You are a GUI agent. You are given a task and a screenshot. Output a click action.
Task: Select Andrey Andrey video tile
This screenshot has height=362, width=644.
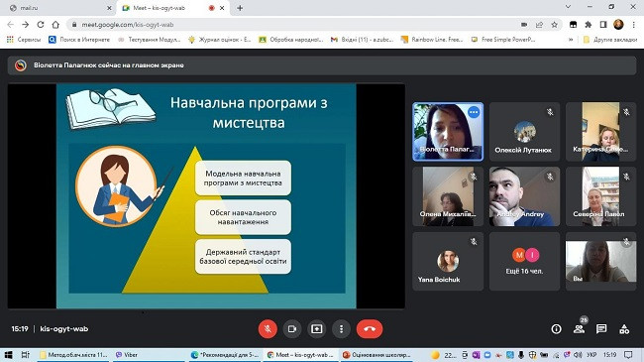tap(524, 196)
